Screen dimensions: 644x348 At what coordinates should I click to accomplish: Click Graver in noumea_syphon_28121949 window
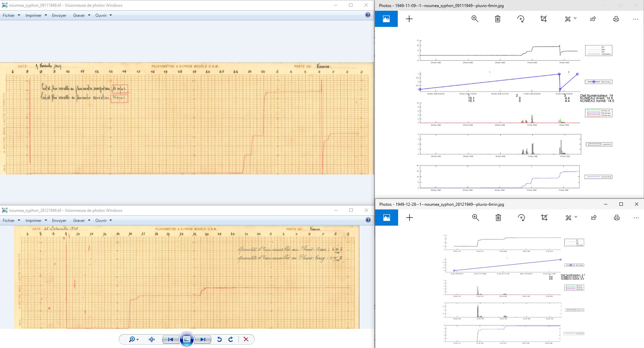(81, 221)
